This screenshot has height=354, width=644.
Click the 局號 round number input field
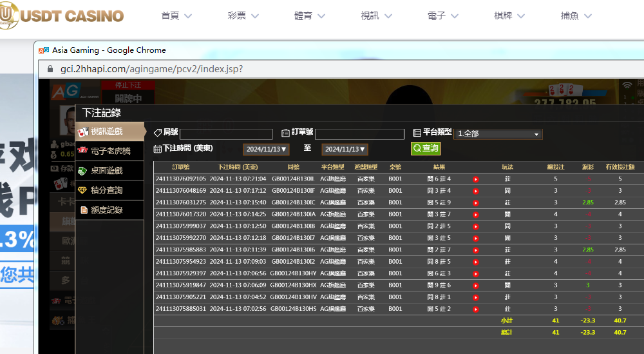click(x=226, y=134)
